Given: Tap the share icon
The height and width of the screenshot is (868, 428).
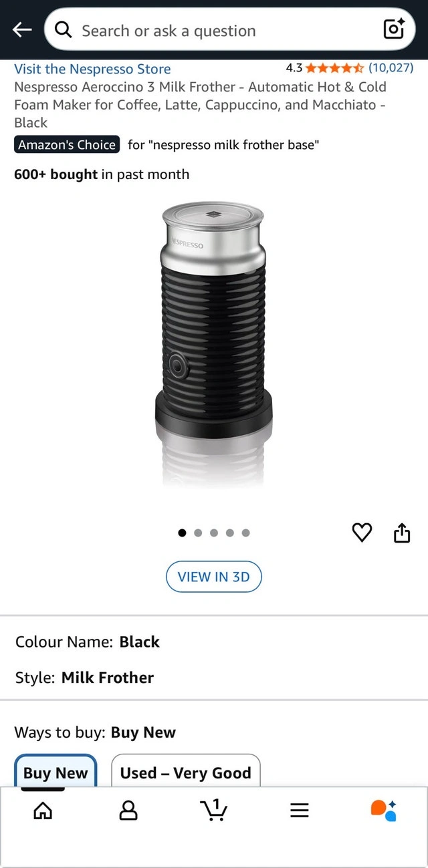Looking at the screenshot, I should coord(401,533).
